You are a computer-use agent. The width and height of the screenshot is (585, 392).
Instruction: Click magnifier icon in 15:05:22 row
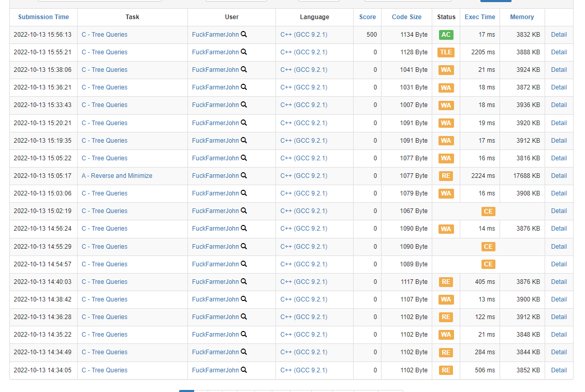[x=244, y=158]
